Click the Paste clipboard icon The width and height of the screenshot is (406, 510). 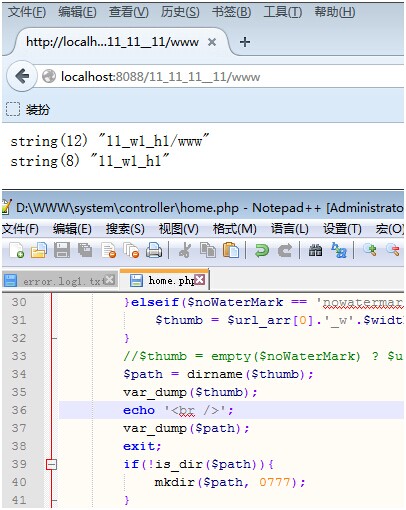(231, 250)
